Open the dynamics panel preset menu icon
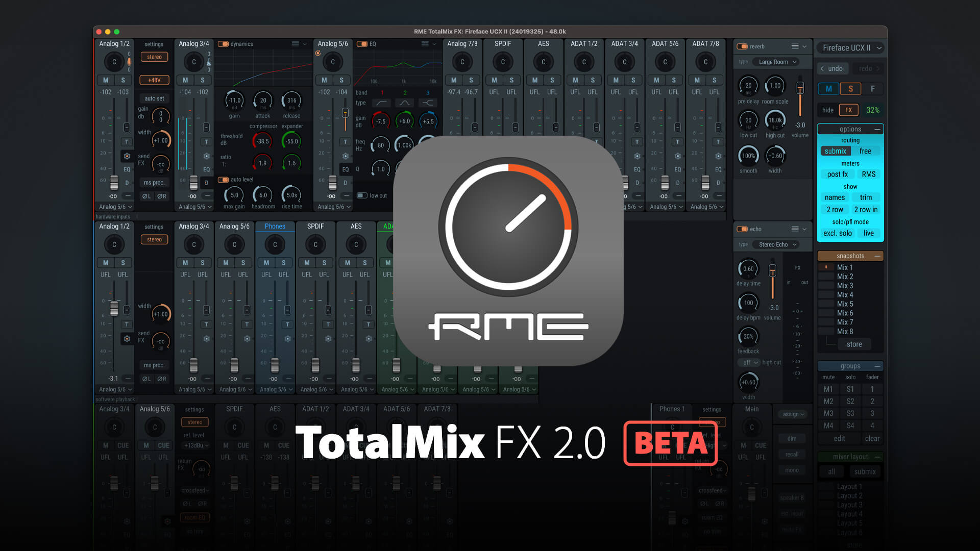 (x=295, y=44)
